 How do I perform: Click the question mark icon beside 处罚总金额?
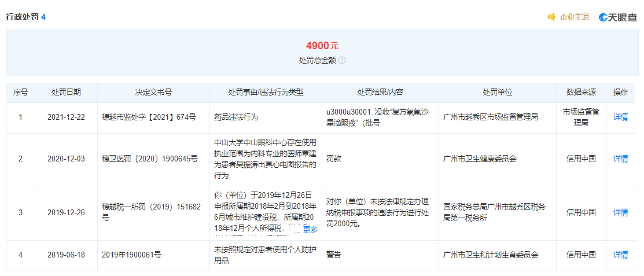pyautogui.click(x=342, y=60)
